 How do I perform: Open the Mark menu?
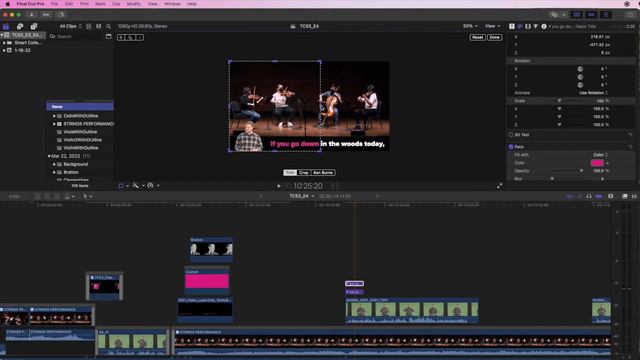click(100, 4)
